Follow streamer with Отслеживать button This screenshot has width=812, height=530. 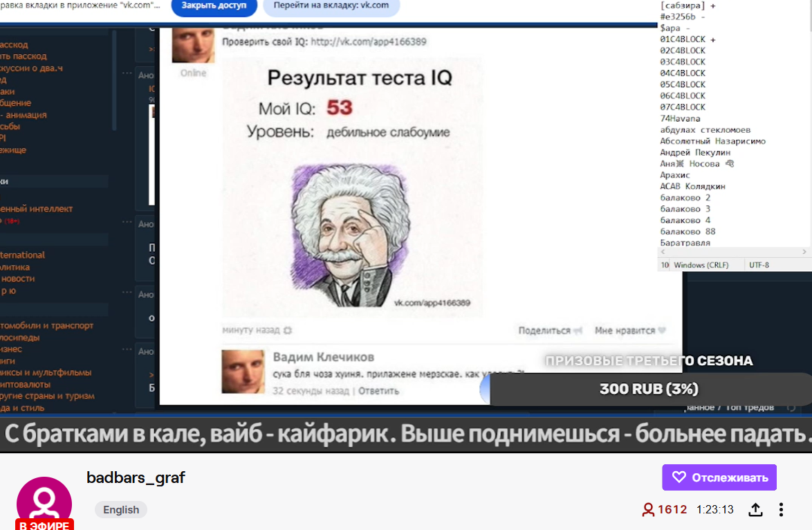(x=719, y=477)
